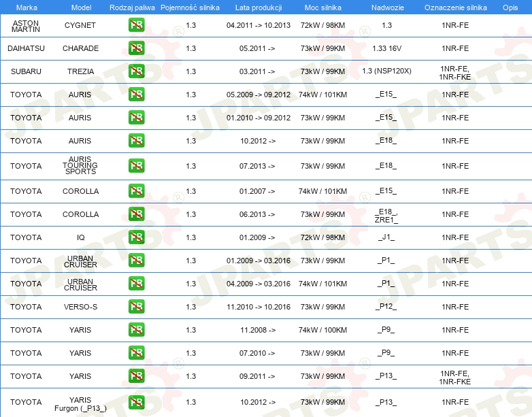Click the 01.2009 -> IQ production date
The width and height of the screenshot is (532, 417).
coord(257,237)
